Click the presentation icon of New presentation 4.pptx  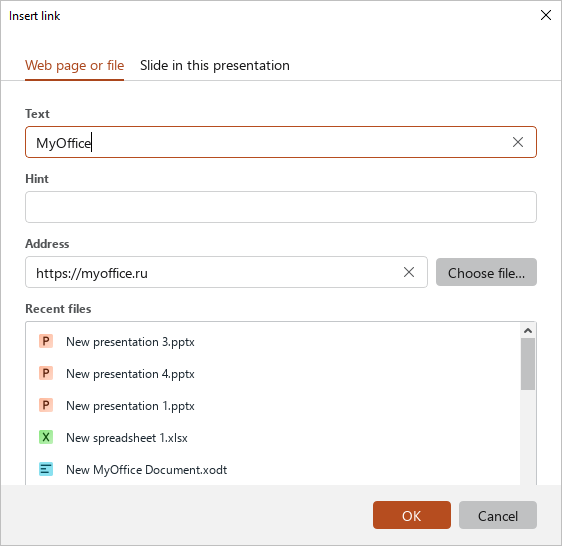(46, 373)
